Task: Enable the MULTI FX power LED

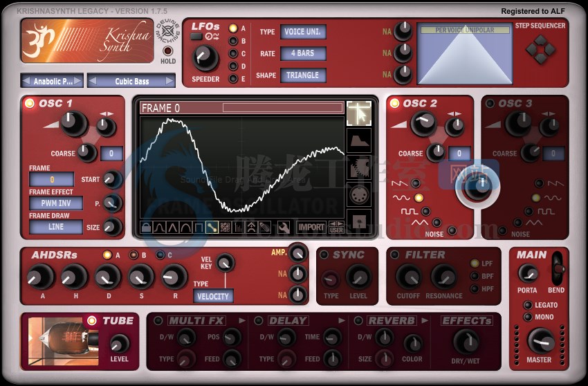Action: pos(158,321)
